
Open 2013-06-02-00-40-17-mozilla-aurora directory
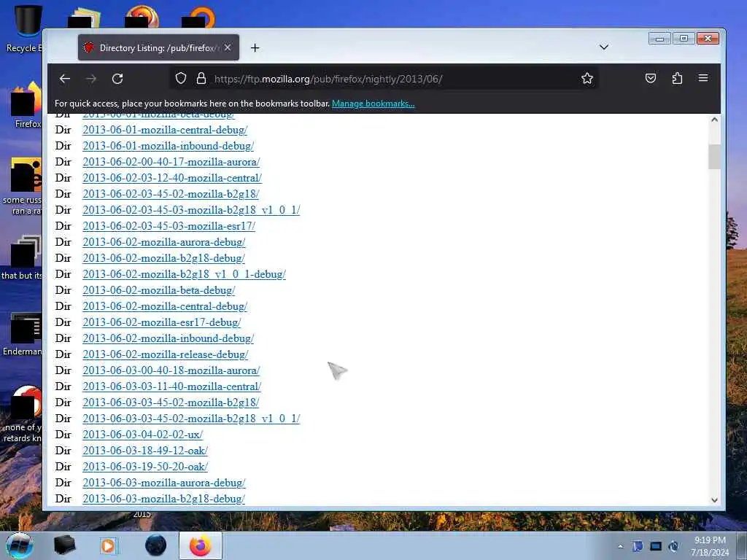click(x=171, y=162)
